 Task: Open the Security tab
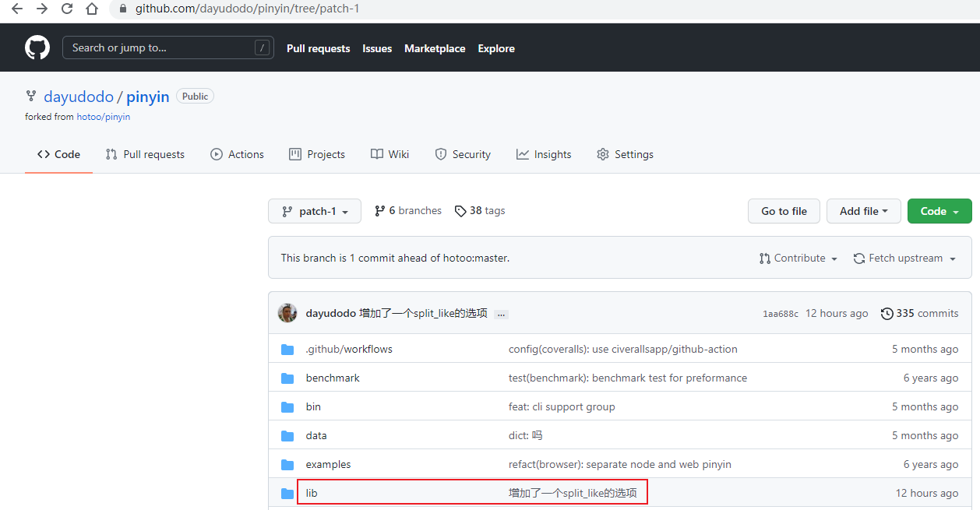(x=462, y=154)
